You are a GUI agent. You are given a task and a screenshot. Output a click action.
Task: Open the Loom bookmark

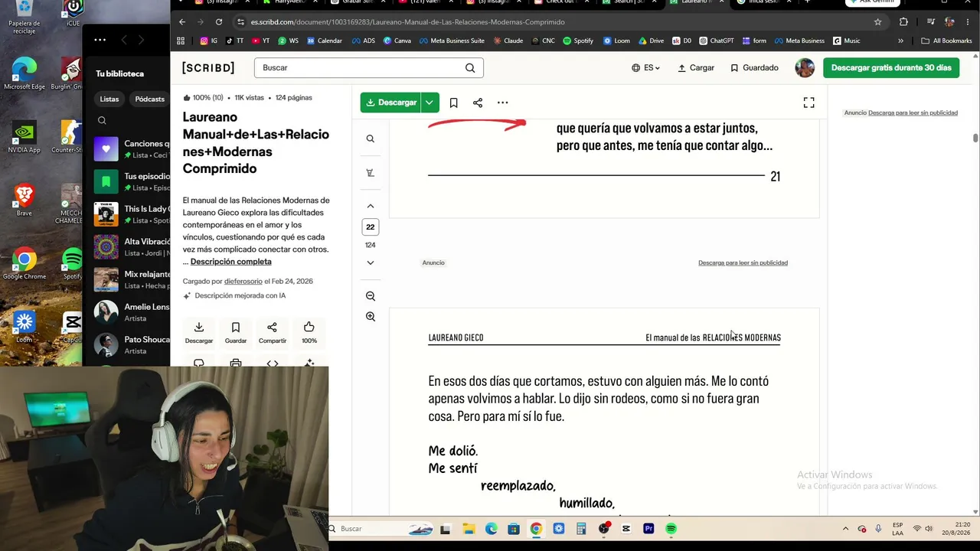pos(616,41)
